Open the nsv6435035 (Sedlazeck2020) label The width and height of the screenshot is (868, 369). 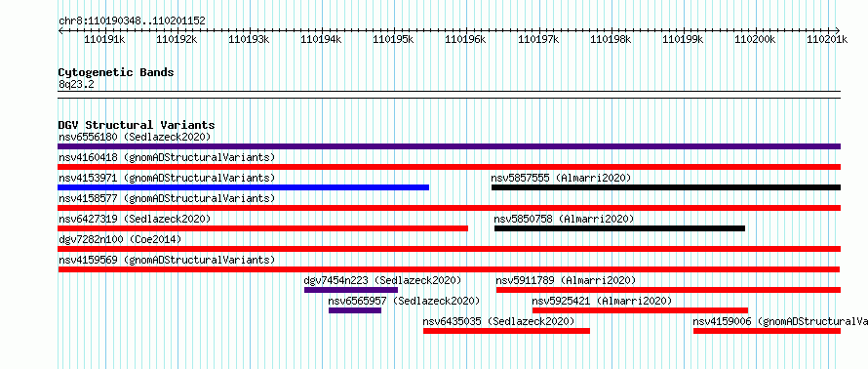[x=498, y=321]
